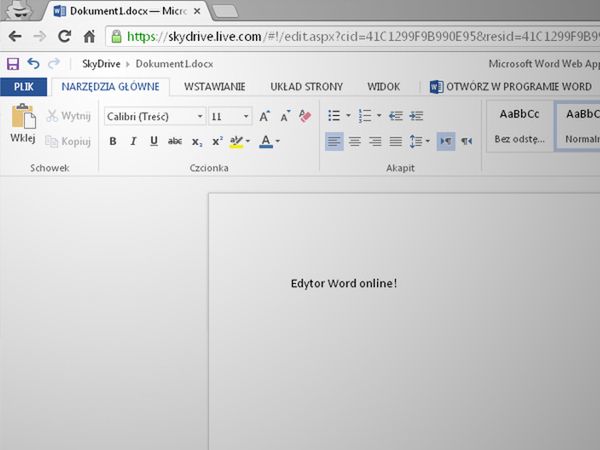This screenshot has height=450, width=600.
Task: Click the skydrive.live.com address bar
Action: click(x=353, y=37)
